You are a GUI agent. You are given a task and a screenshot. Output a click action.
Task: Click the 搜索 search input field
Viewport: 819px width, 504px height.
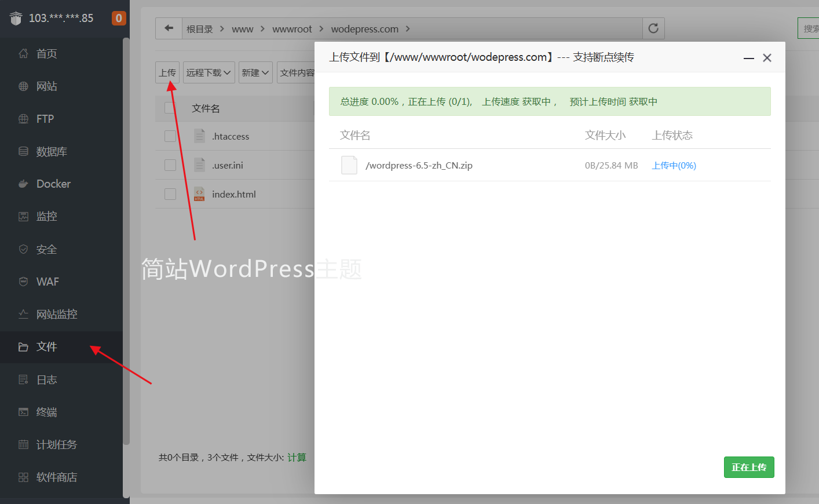[x=809, y=28]
